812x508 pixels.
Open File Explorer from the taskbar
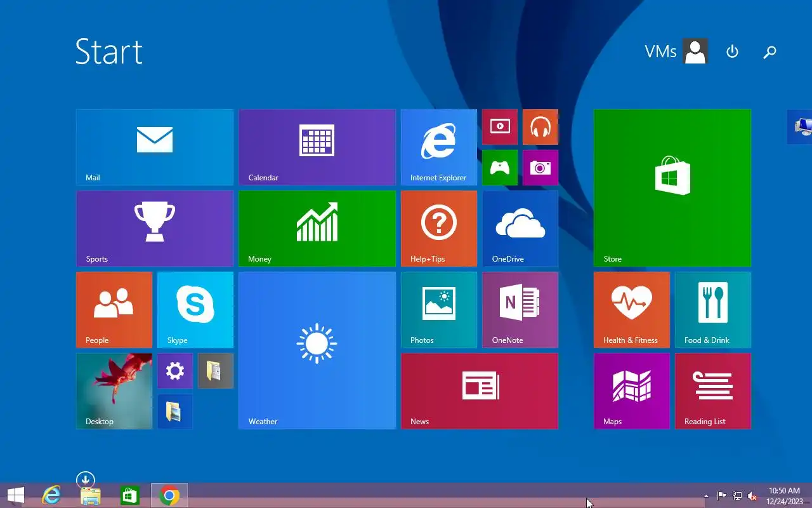click(91, 495)
